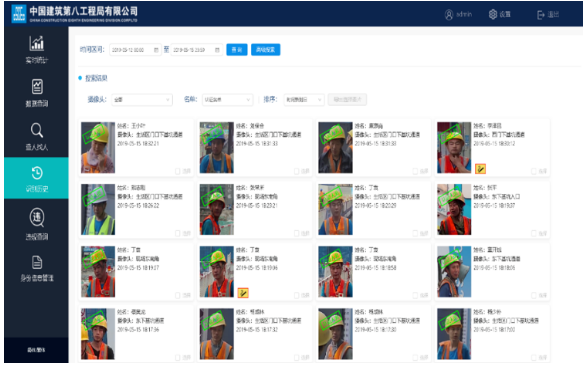Open worker photo on the 18:30:12 card

click(x=454, y=147)
